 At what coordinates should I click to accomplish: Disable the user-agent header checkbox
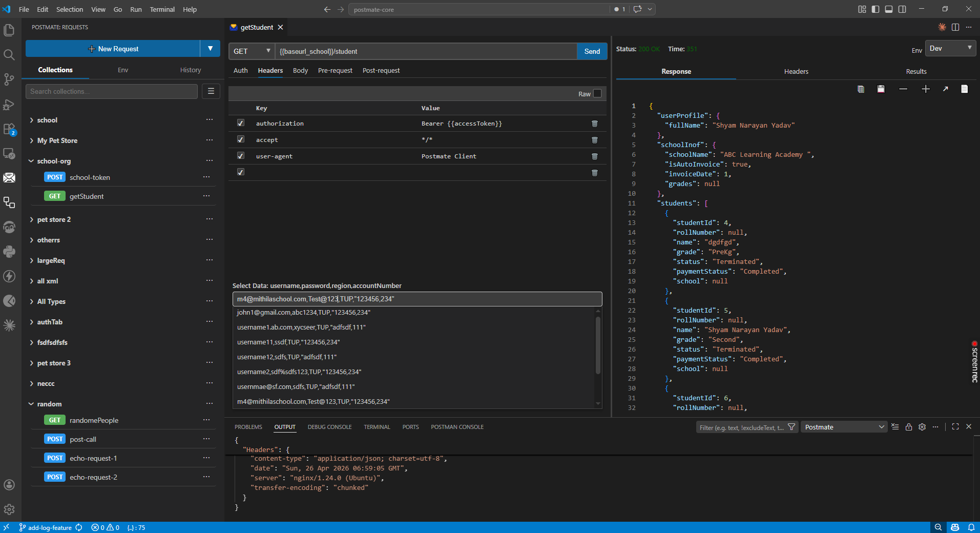click(x=240, y=156)
